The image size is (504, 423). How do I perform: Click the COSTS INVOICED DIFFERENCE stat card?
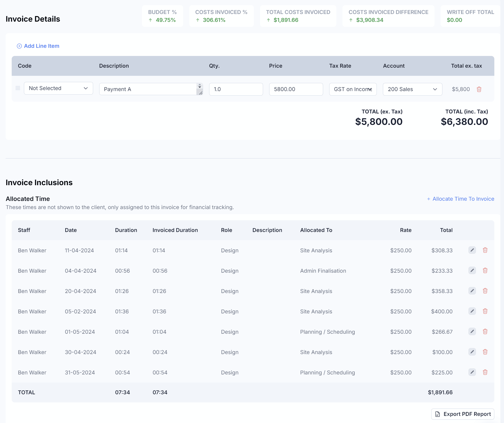pyautogui.click(x=388, y=16)
